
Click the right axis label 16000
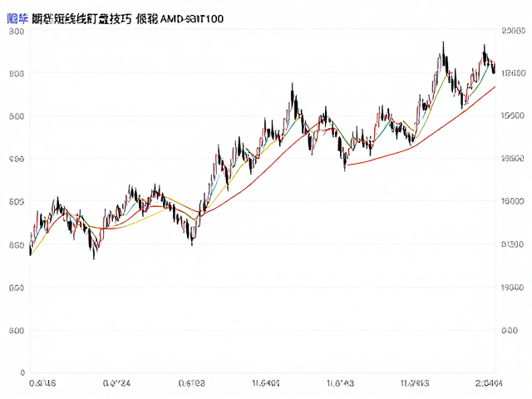(513, 201)
